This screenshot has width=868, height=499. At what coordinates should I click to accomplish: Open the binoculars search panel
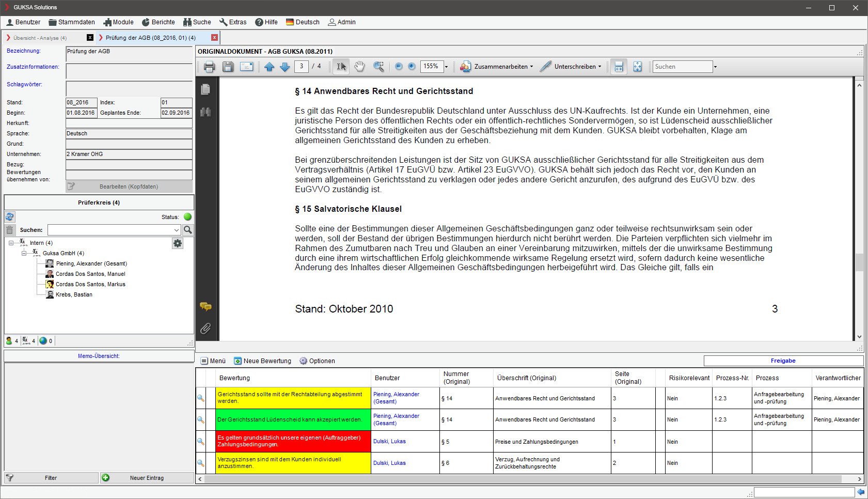point(206,112)
